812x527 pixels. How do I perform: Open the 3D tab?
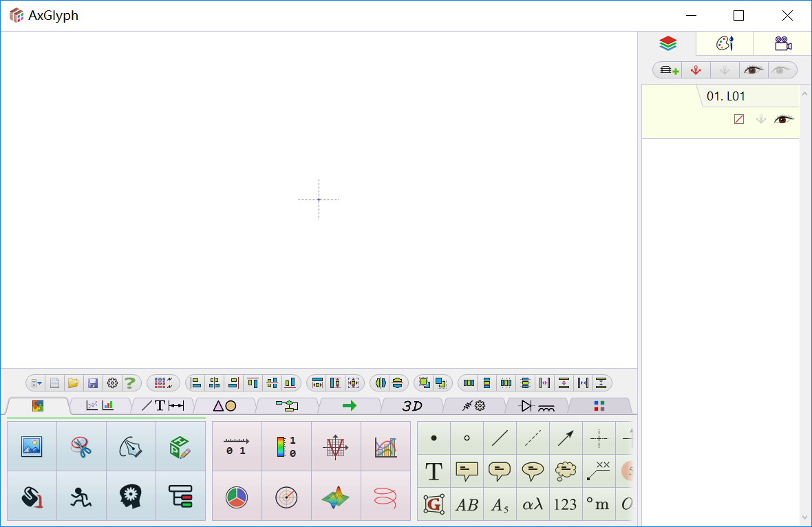tap(412, 406)
